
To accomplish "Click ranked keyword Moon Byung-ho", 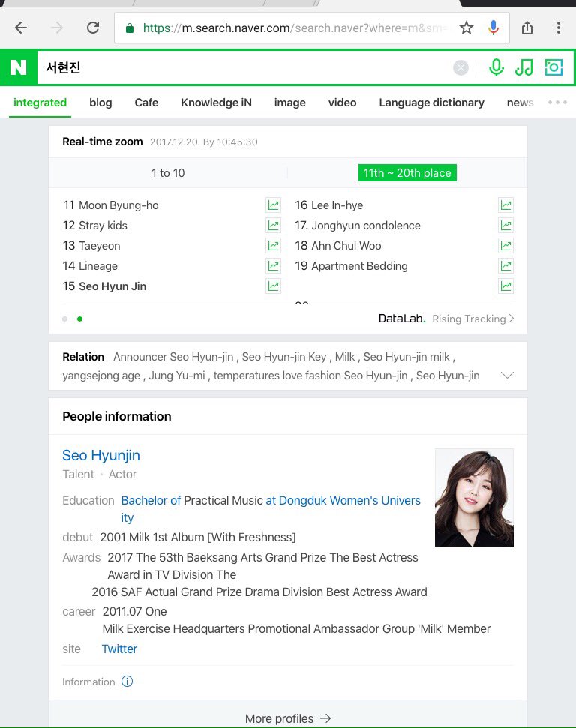I will pyautogui.click(x=118, y=205).
